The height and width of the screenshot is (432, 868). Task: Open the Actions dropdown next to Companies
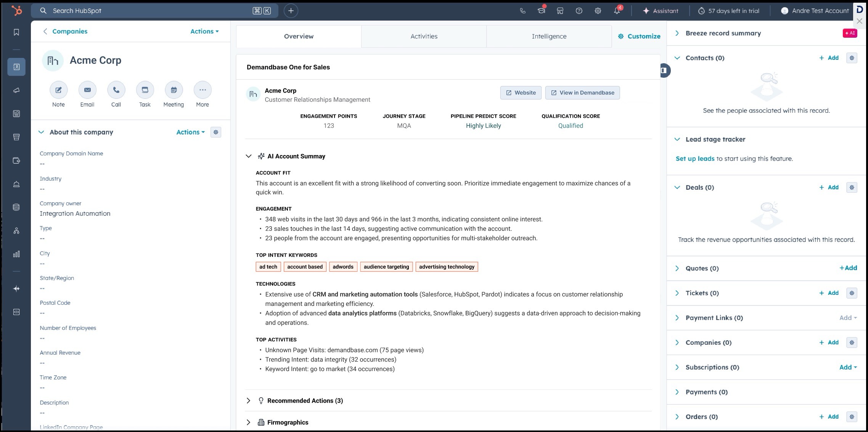click(x=204, y=31)
